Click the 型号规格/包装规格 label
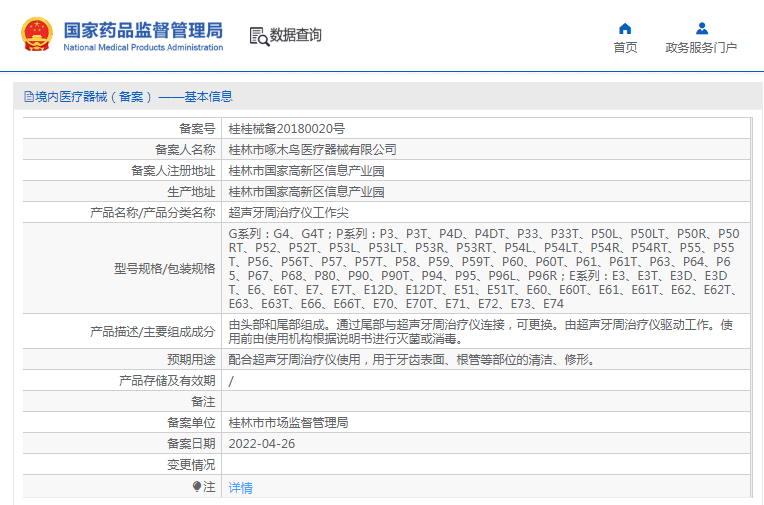Image resolution: width=764 pixels, height=505 pixels. (165, 269)
